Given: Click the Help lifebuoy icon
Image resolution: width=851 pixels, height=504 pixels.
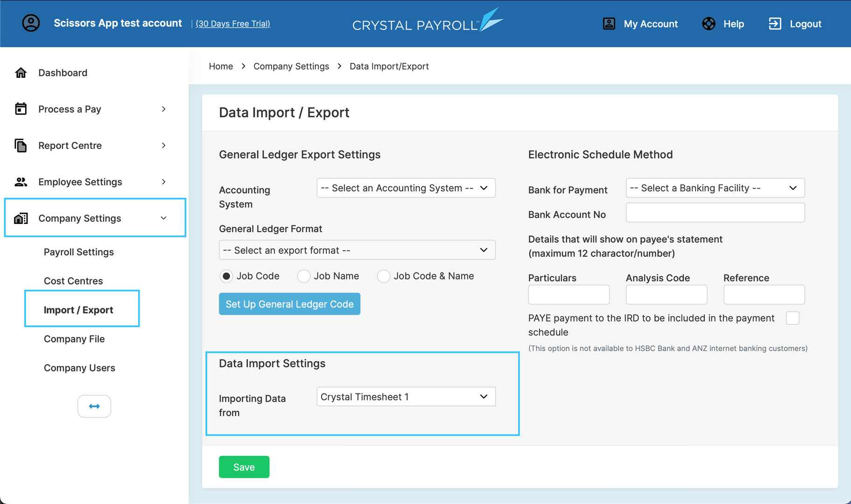Looking at the screenshot, I should pos(709,24).
